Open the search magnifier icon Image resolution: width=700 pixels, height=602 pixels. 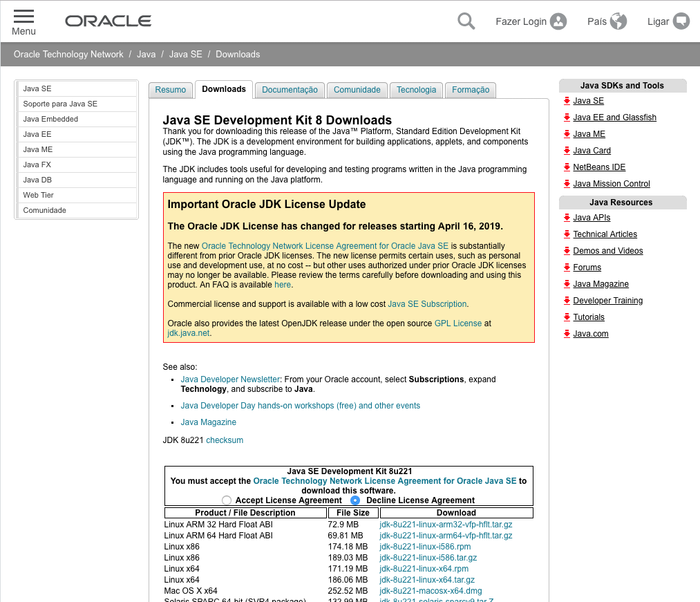[466, 21]
